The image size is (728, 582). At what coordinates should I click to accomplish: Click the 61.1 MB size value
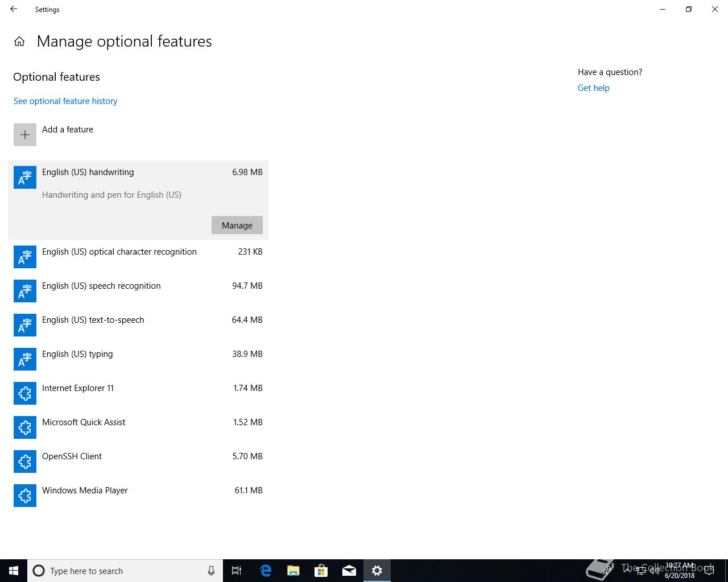pyautogui.click(x=249, y=490)
